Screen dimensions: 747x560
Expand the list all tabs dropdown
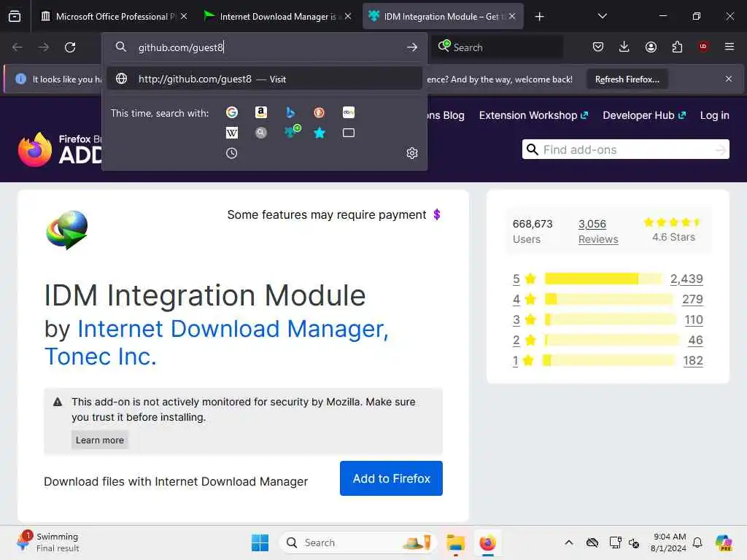tap(602, 16)
